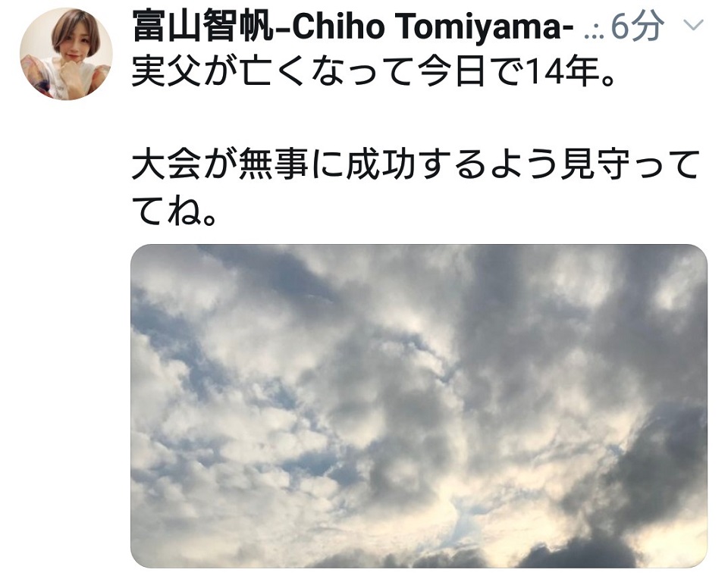728x579 pixels.
Task: Open the tweet detail via 6分 time
Action: [x=637, y=26]
